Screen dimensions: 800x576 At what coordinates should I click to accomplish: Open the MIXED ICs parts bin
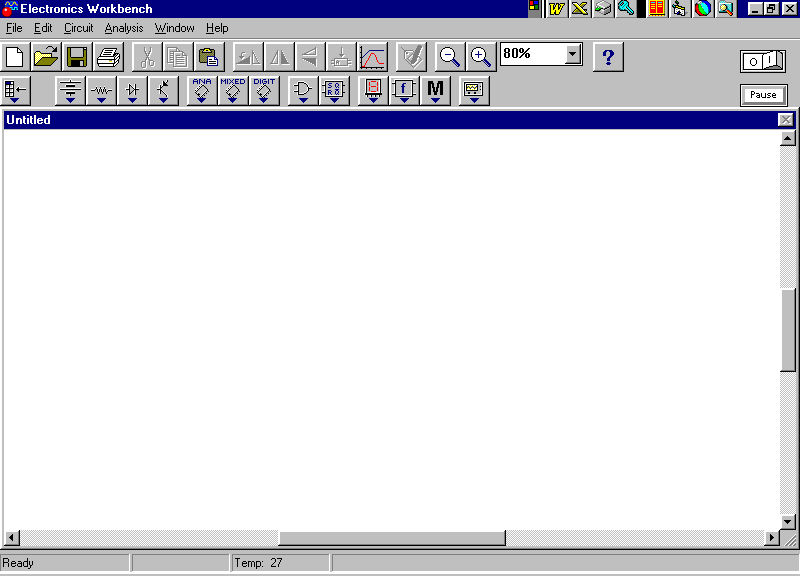[233, 91]
